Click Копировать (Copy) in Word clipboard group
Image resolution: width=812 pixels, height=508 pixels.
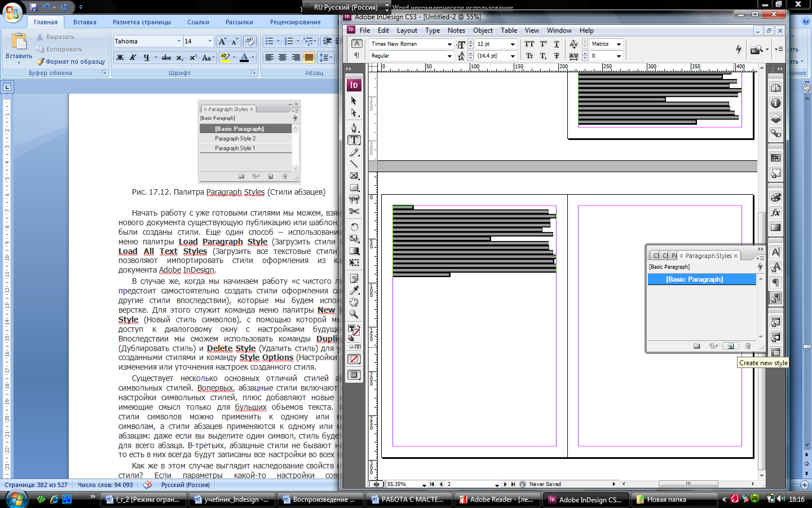coord(59,49)
